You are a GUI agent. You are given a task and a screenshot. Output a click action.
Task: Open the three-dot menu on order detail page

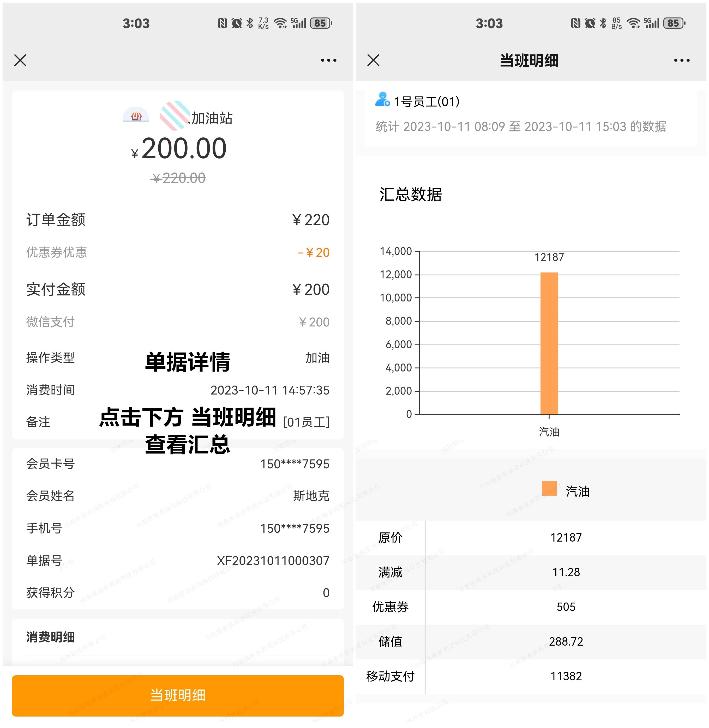coord(328,60)
